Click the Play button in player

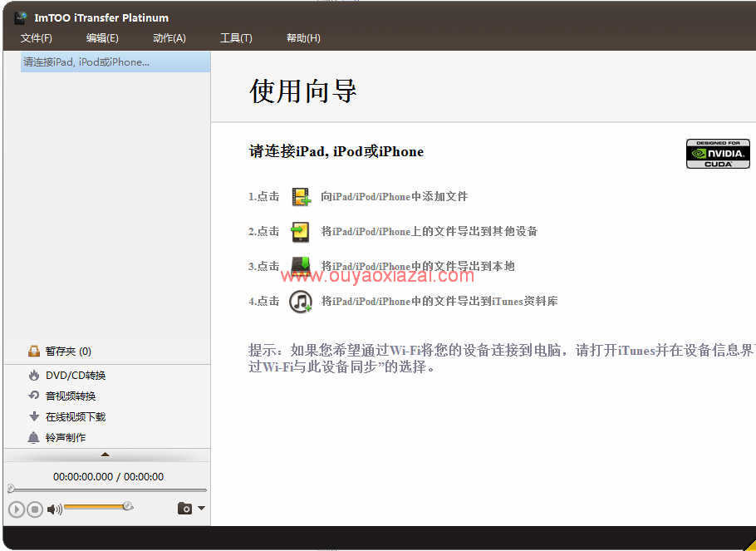click(16, 509)
